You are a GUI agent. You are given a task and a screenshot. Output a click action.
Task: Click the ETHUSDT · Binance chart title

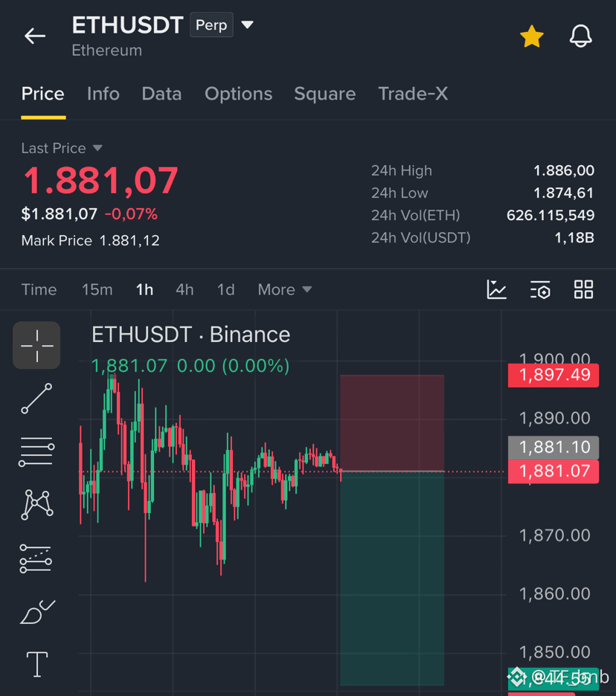coord(191,334)
